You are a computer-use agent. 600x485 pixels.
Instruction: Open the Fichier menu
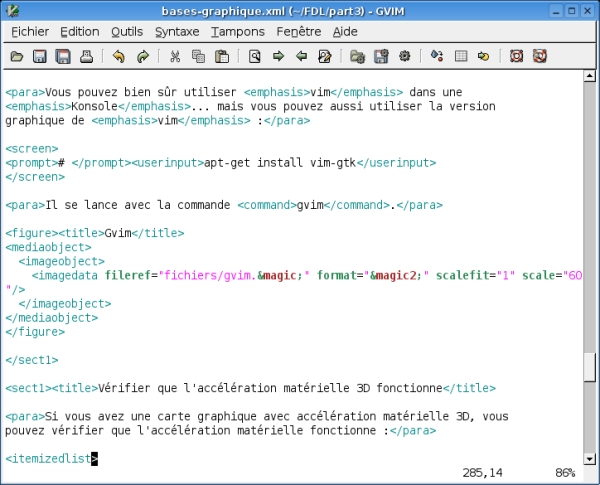[30, 32]
